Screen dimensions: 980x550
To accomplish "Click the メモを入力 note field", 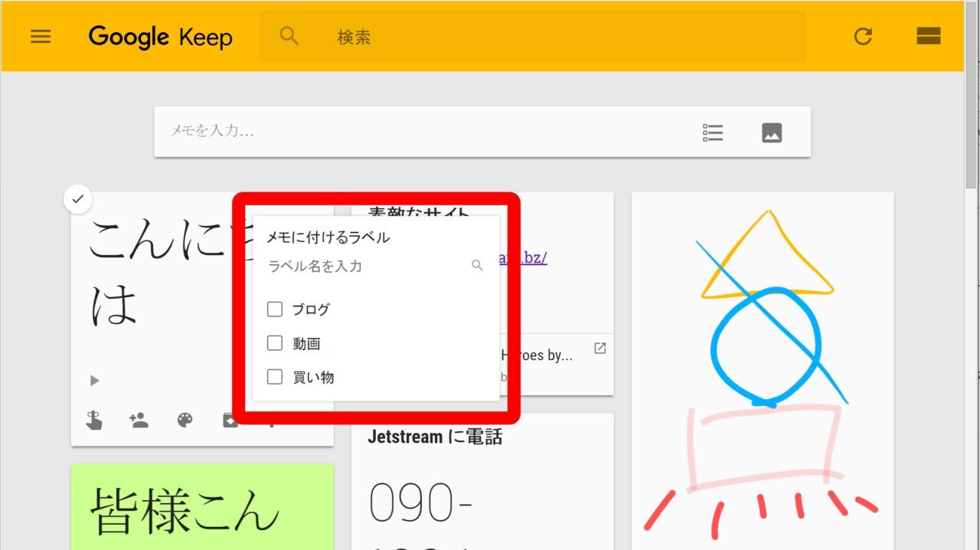I will [421, 131].
